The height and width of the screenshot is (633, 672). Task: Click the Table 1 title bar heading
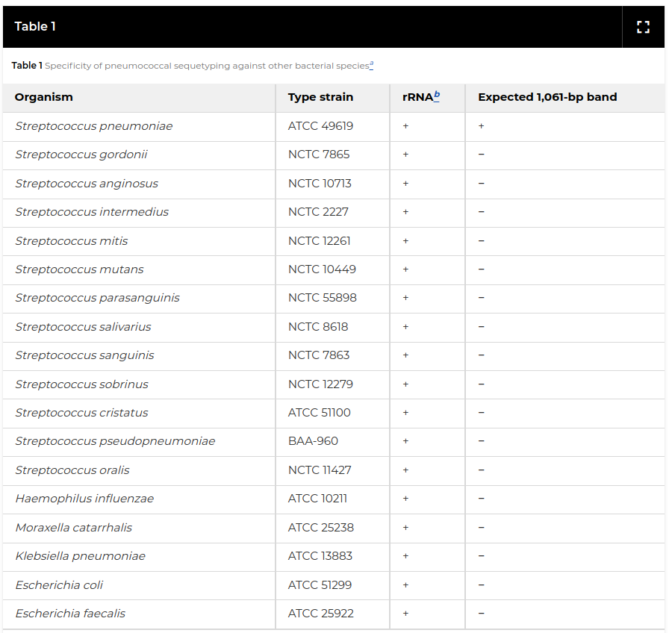[x=35, y=27]
